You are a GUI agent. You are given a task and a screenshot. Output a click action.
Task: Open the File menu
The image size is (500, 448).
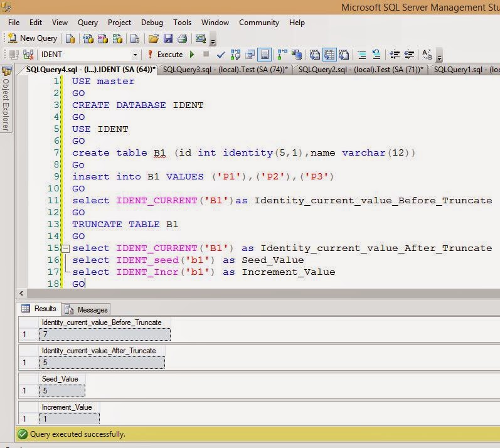(14, 23)
